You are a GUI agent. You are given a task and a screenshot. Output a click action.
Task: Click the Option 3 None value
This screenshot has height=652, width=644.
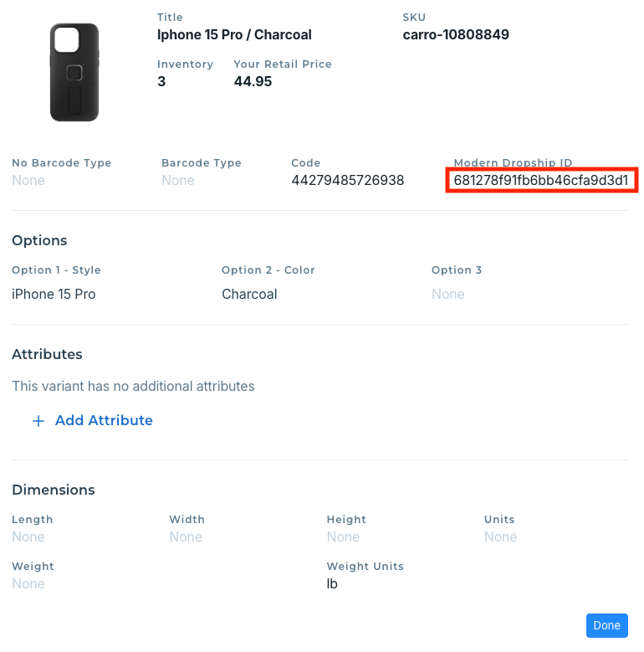pyautogui.click(x=447, y=294)
